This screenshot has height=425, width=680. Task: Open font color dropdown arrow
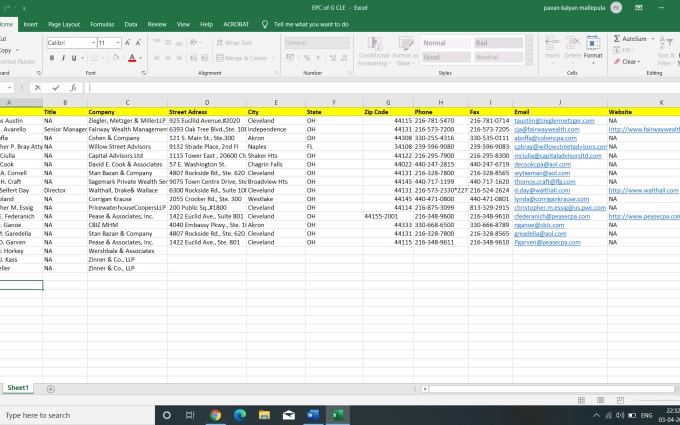[x=140, y=58]
